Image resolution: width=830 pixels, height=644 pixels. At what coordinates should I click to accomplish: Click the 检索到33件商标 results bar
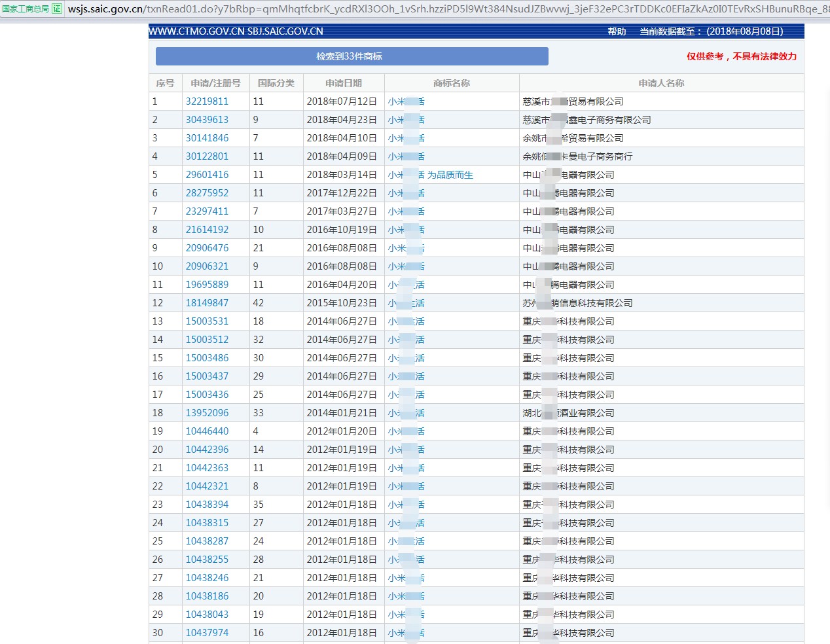352,56
